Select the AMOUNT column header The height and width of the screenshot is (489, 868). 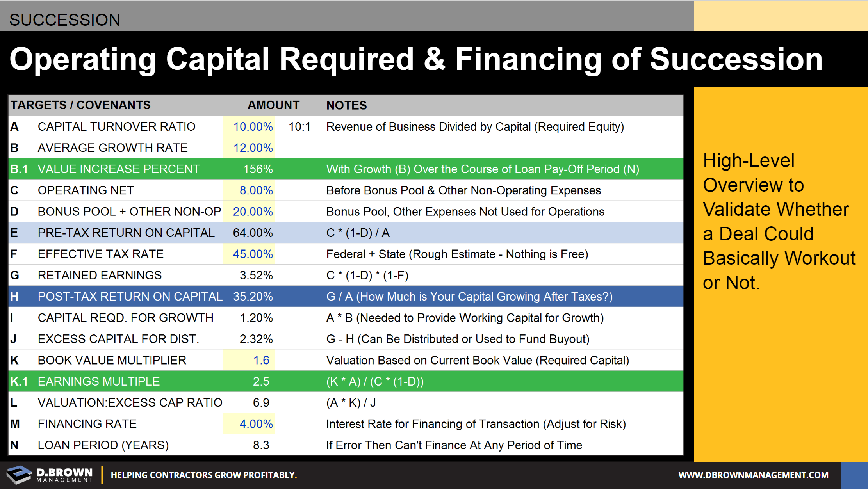(x=273, y=105)
